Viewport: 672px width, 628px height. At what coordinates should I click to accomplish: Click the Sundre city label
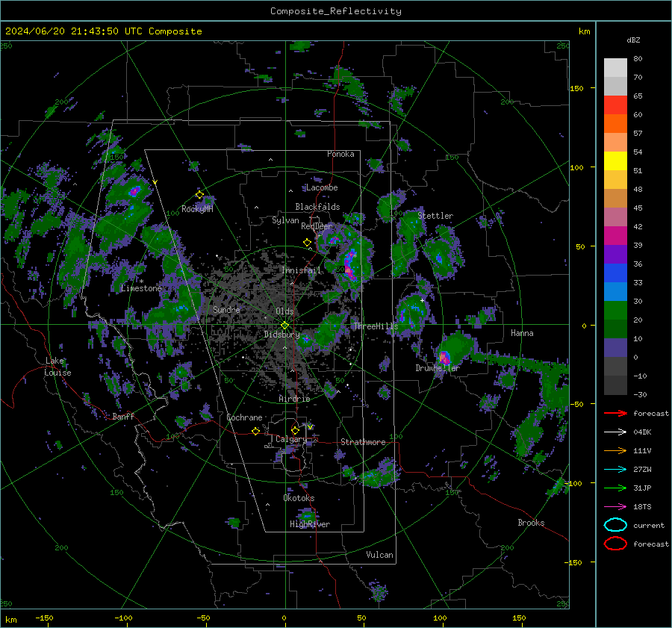point(226,309)
